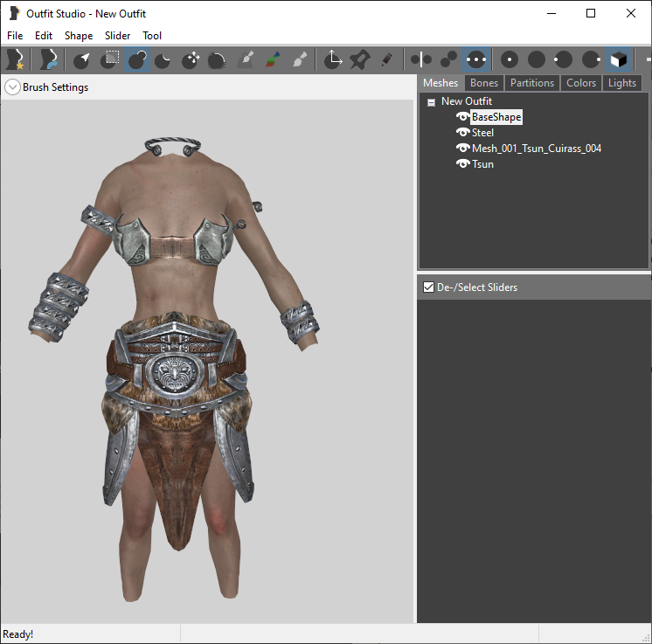Maximize the Outfit Studio window
Image resolution: width=652 pixels, height=644 pixels.
click(591, 13)
